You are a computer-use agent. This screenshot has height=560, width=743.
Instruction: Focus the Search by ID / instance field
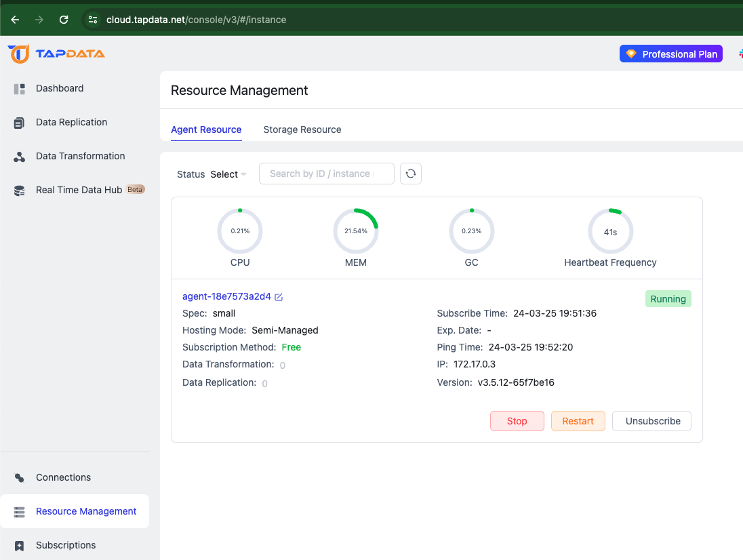(327, 174)
